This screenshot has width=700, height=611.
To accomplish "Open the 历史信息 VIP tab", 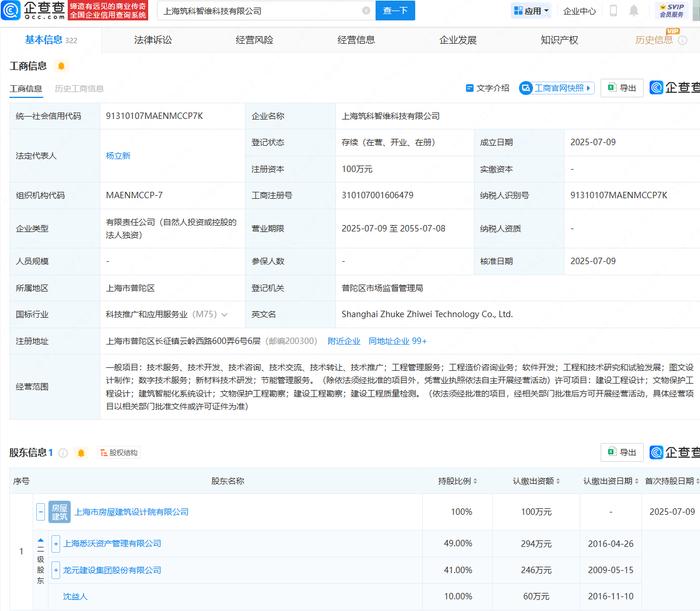I will pos(654,40).
